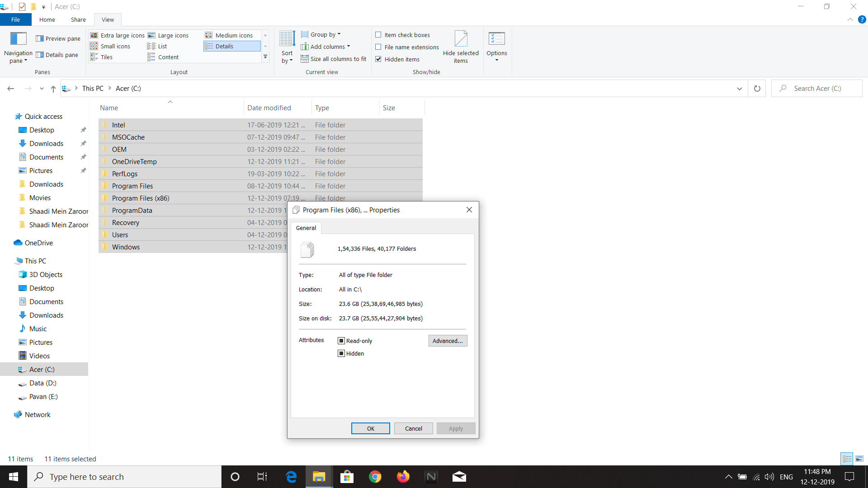Click Size all columns to fit
Screen dimensions: 868x488
pyautogui.click(x=334, y=59)
